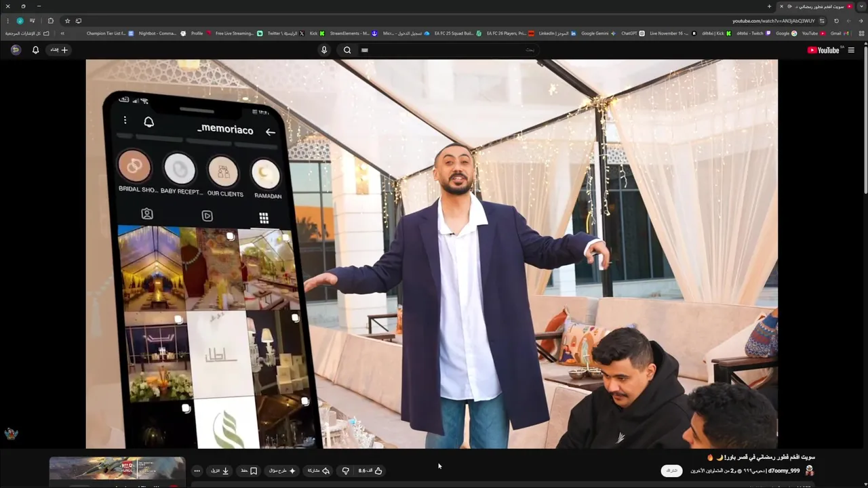The width and height of the screenshot is (868, 488).
Task: Click the youtube.com URL address bar
Action: (x=774, y=21)
